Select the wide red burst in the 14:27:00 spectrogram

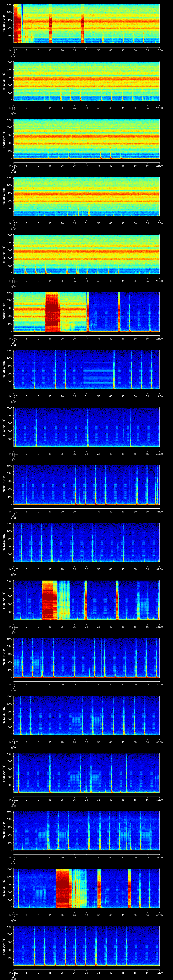53,312
